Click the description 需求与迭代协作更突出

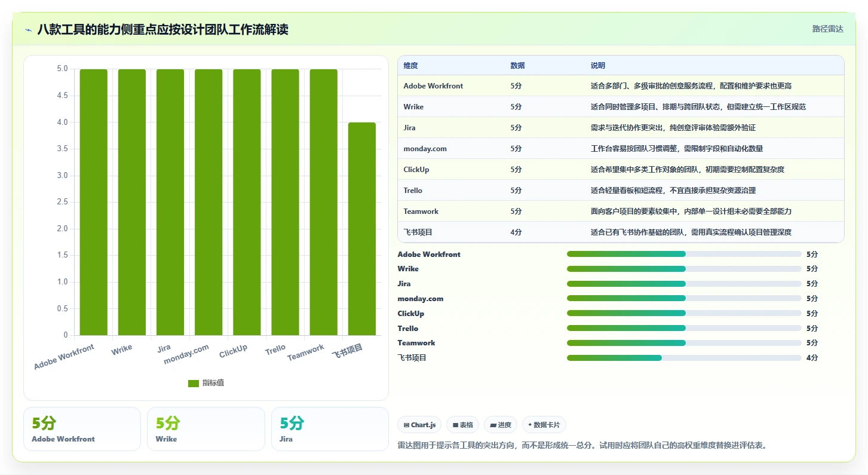(x=673, y=128)
